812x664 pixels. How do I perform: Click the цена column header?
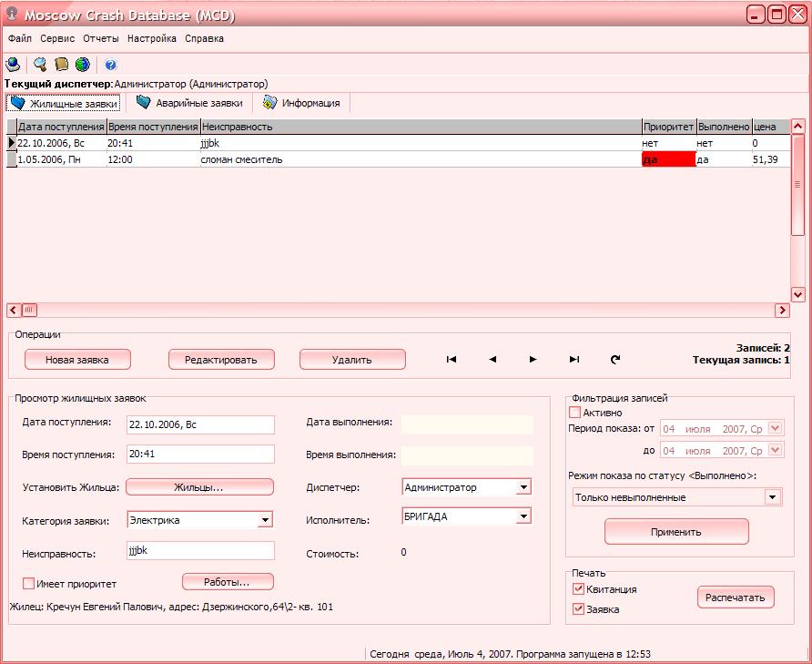point(770,127)
